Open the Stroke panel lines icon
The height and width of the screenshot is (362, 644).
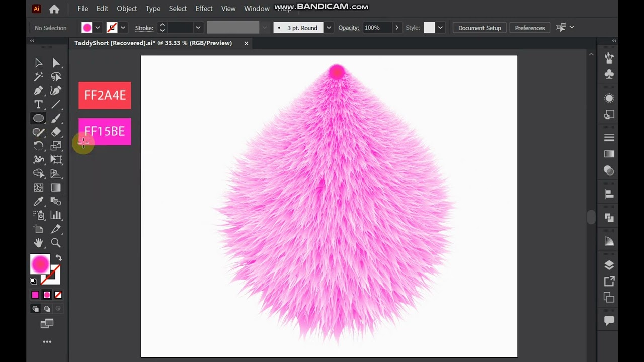[609, 138]
